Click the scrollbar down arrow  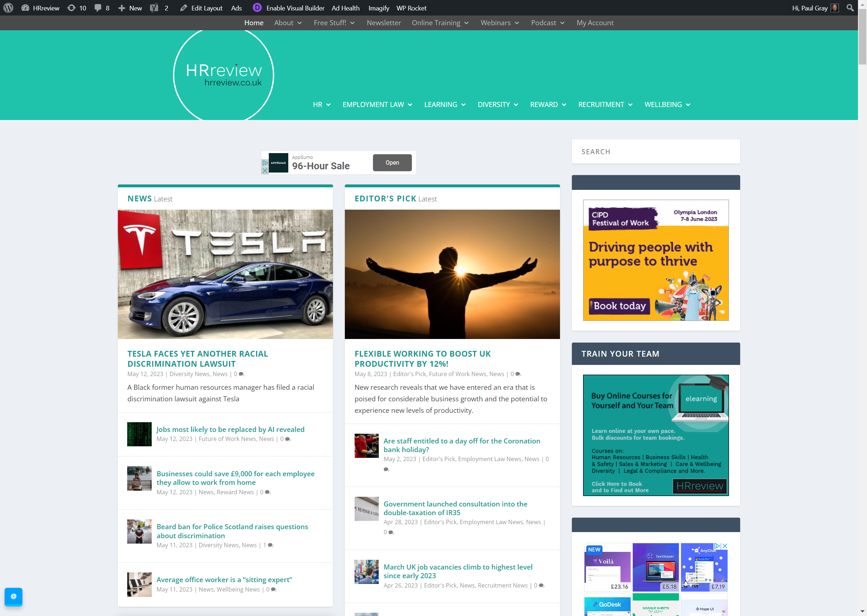[x=862, y=612]
